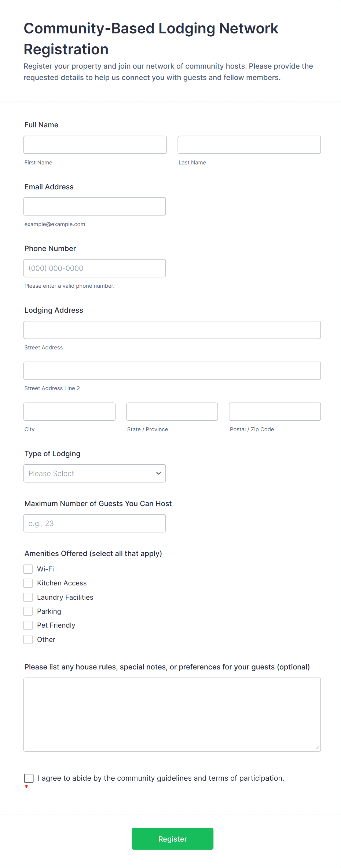The height and width of the screenshot is (868, 341).
Task: Tick the Laundry Facilities checkbox
Action: [28, 597]
